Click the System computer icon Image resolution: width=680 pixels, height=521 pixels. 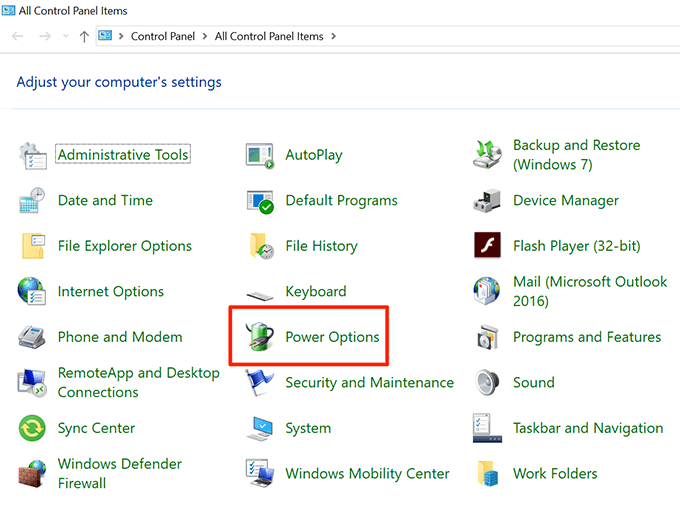point(260,429)
